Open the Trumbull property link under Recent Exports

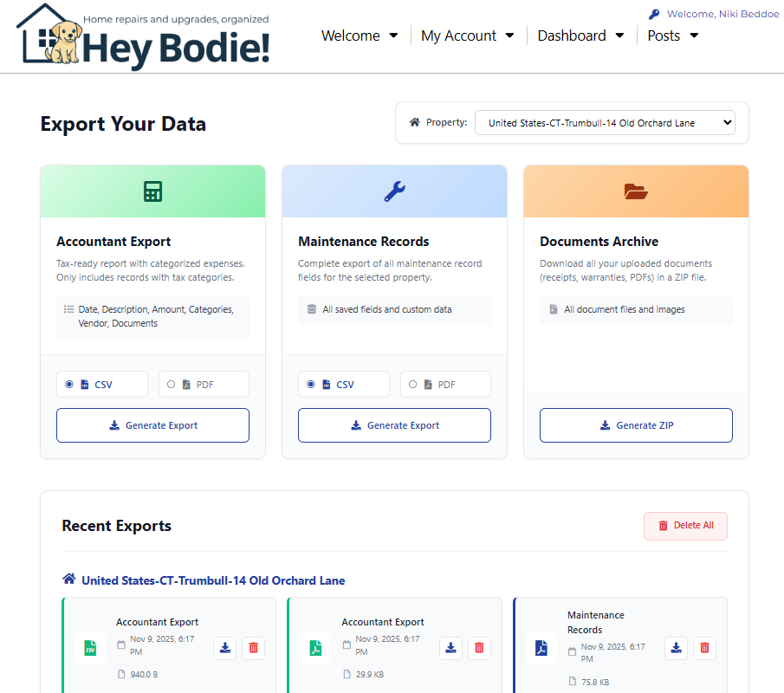[212, 580]
